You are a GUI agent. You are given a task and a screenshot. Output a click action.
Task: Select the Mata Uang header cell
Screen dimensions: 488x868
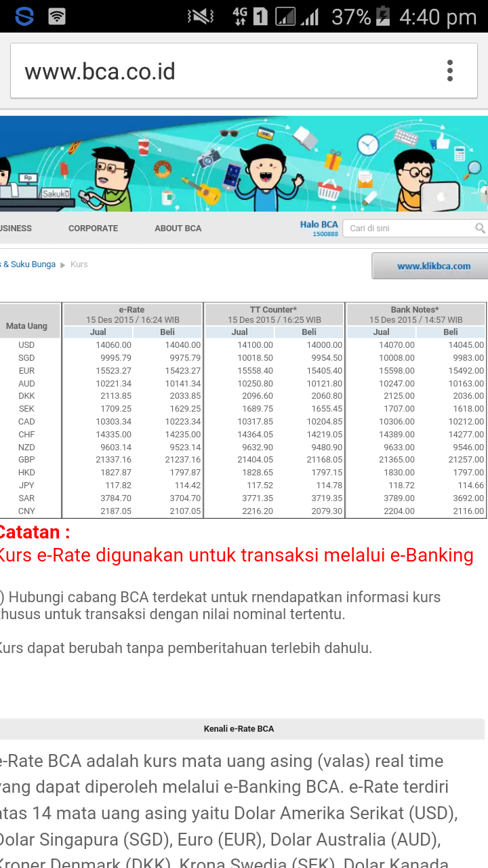pyautogui.click(x=27, y=326)
